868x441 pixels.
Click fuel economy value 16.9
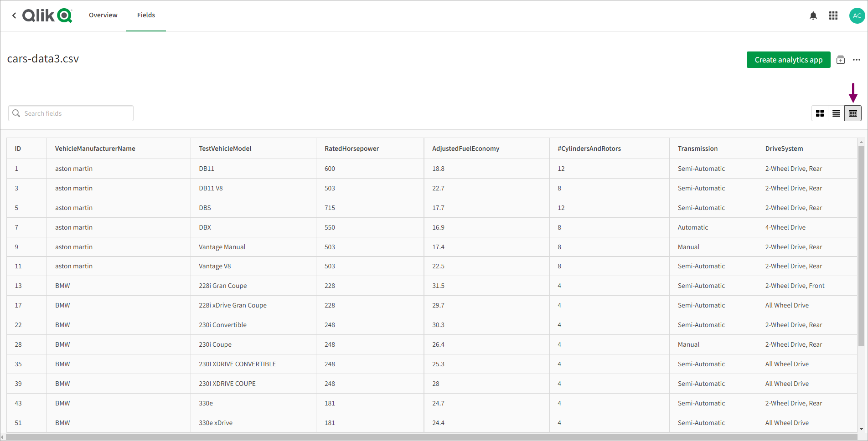point(438,227)
